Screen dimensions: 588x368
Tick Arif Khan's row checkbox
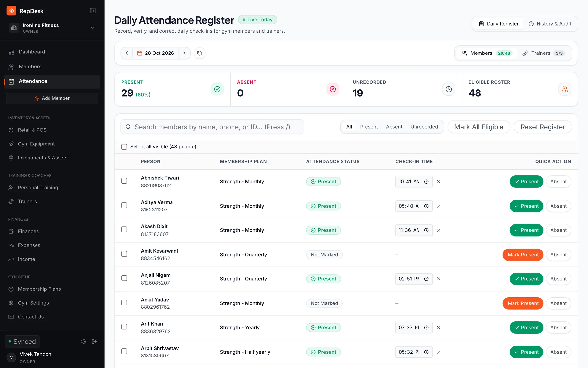124,327
